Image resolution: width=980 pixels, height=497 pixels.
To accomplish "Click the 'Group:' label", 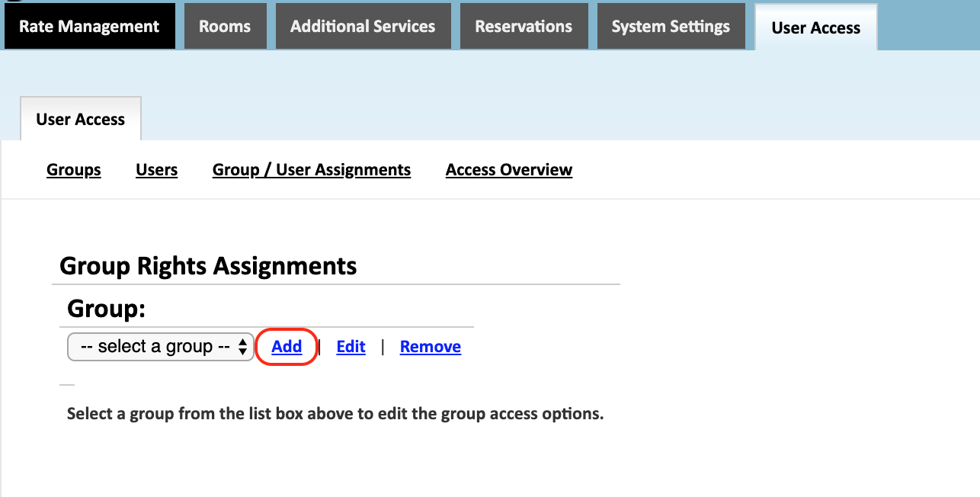I will (106, 309).
